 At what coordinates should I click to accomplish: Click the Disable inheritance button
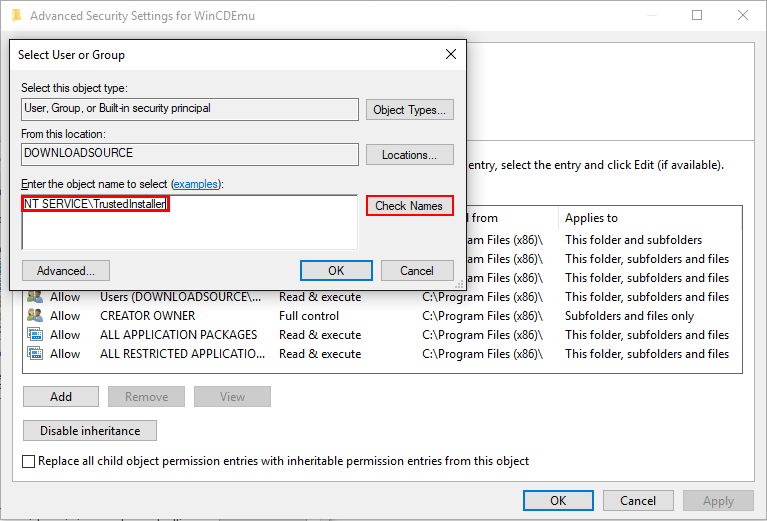coord(90,430)
